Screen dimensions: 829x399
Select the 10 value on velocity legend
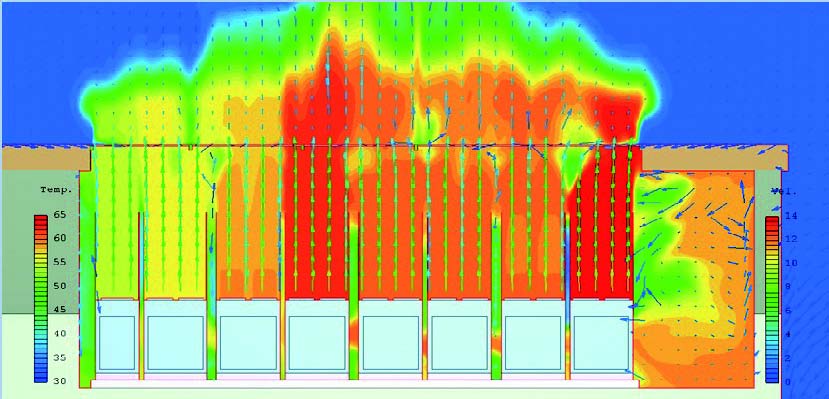790,263
